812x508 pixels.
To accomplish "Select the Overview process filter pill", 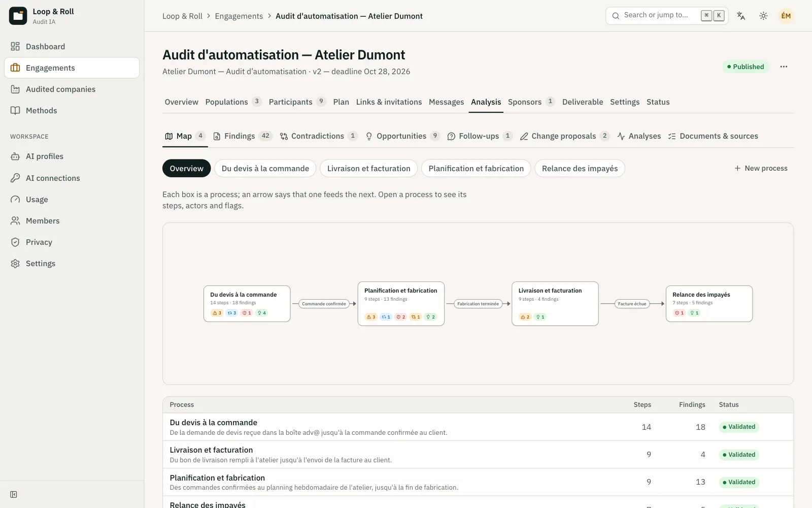I will coord(186,169).
